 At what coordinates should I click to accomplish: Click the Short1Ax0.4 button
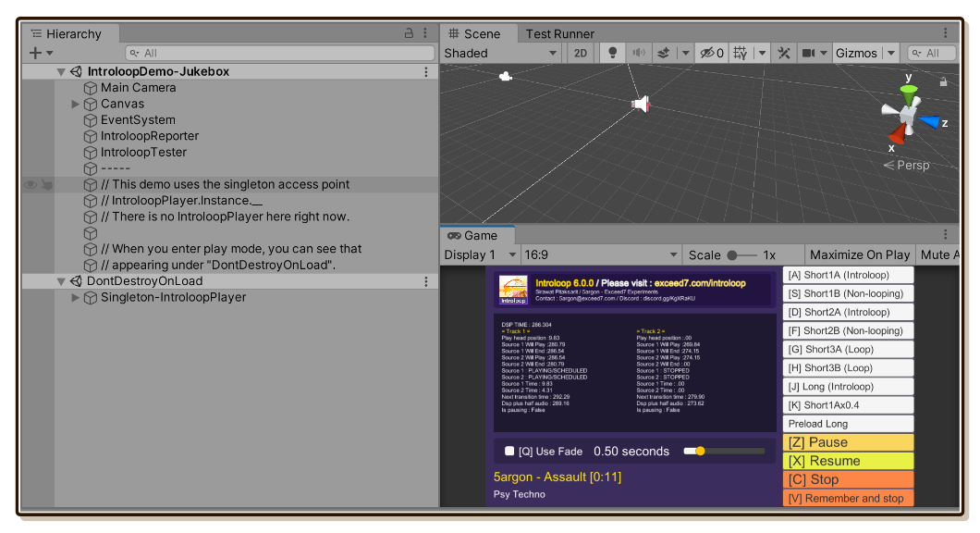click(848, 405)
